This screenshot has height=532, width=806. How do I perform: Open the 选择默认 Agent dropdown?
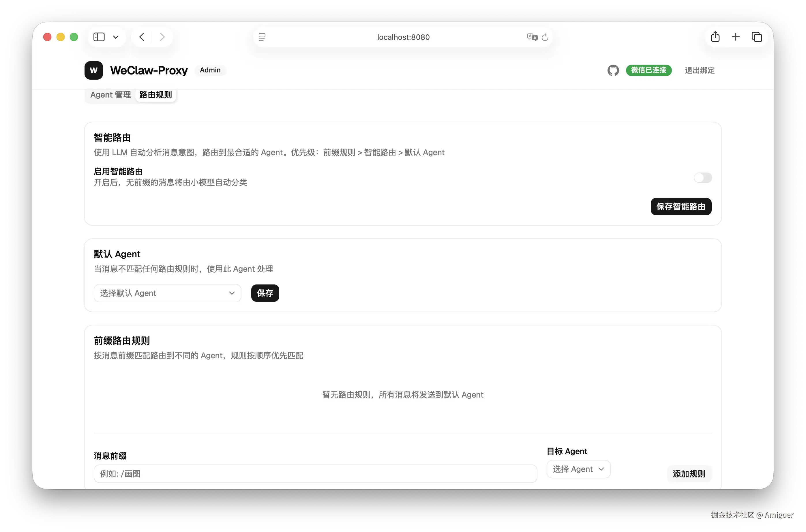click(167, 293)
